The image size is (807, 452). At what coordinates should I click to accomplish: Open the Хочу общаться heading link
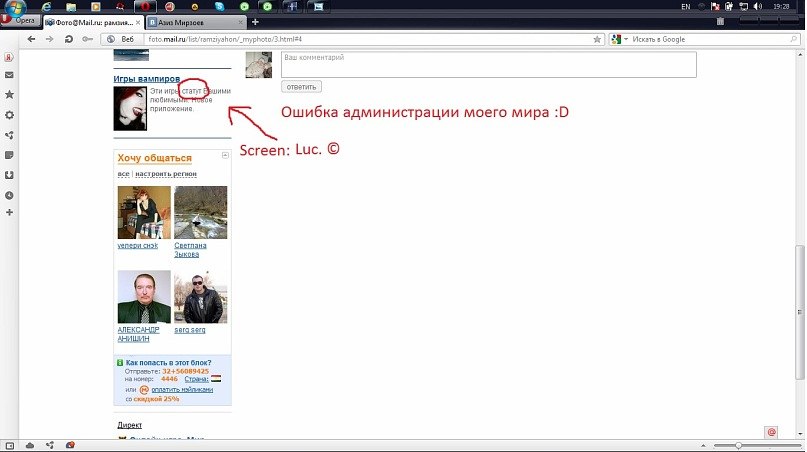[154, 158]
